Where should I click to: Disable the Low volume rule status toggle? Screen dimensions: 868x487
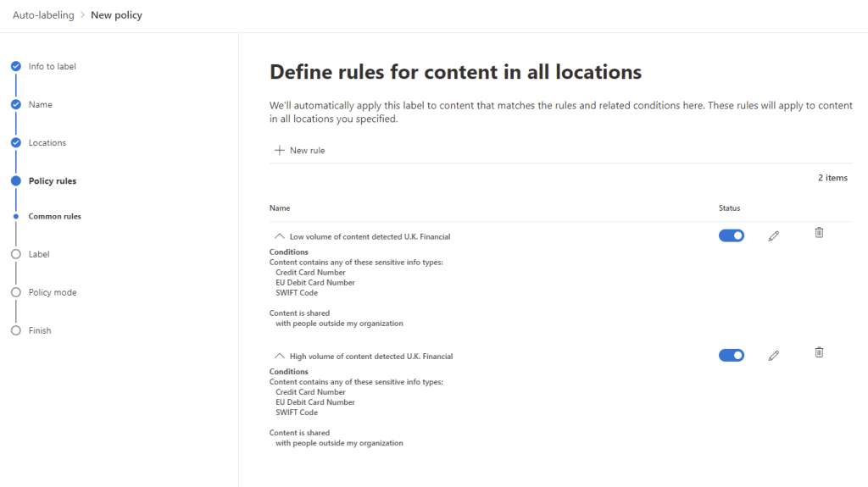click(x=731, y=235)
